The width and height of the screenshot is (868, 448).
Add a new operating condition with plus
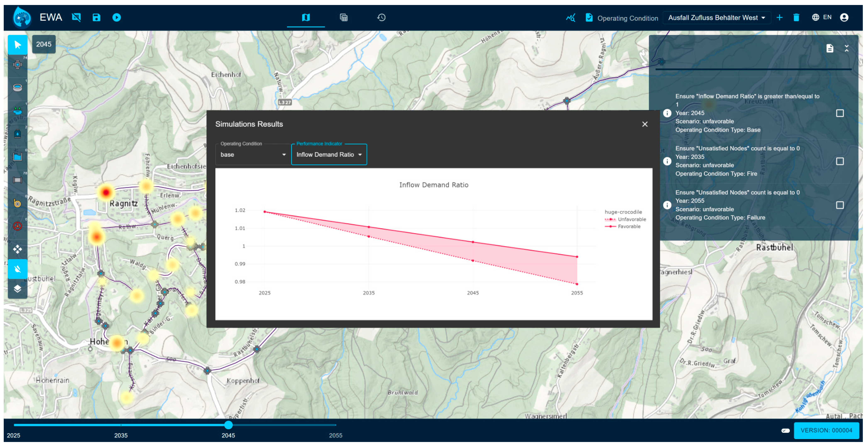pos(779,17)
